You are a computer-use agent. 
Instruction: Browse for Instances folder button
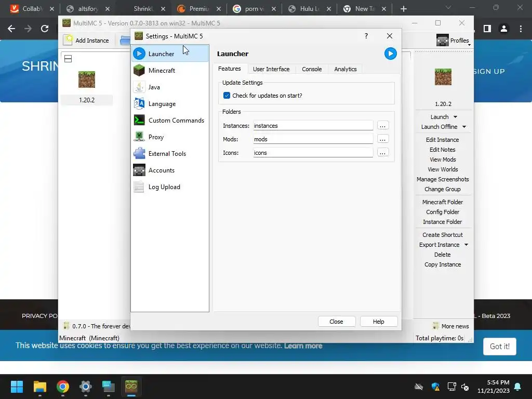383,126
